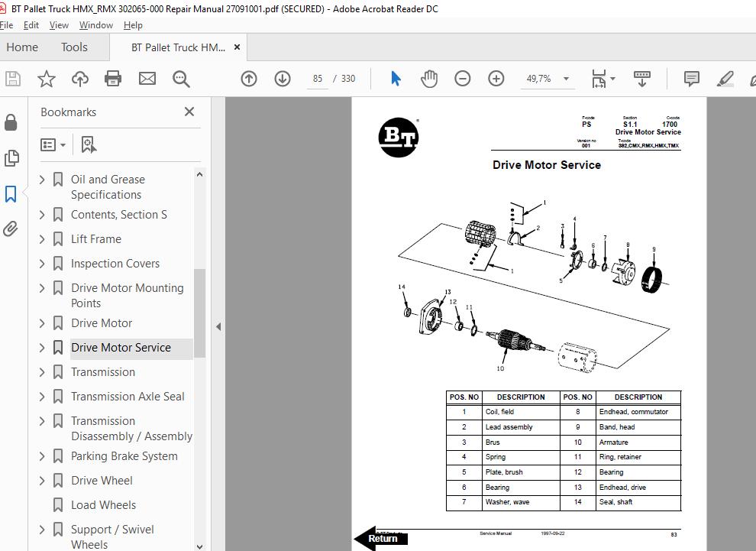Select the highlight text pen icon

point(725,79)
